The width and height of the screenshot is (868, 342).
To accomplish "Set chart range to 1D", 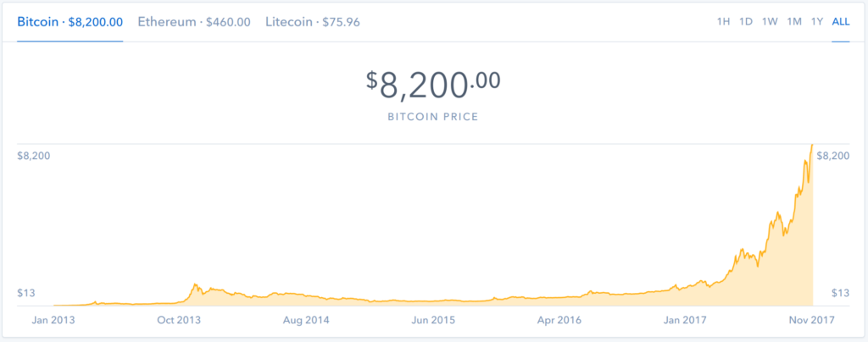I will (x=746, y=22).
